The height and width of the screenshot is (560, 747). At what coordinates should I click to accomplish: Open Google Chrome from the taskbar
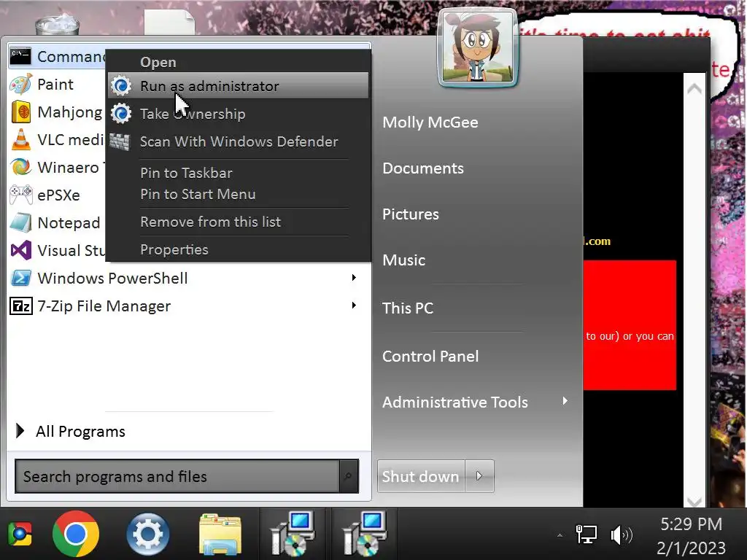click(76, 534)
